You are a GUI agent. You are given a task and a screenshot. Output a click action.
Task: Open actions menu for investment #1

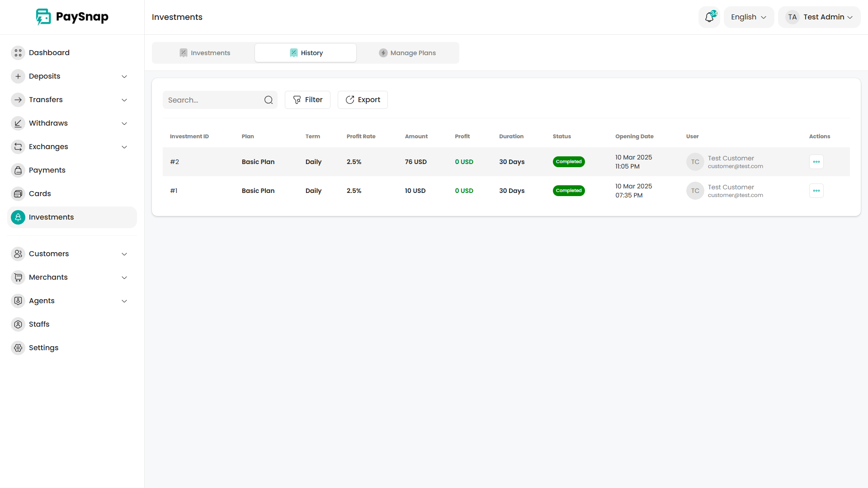pyautogui.click(x=816, y=191)
